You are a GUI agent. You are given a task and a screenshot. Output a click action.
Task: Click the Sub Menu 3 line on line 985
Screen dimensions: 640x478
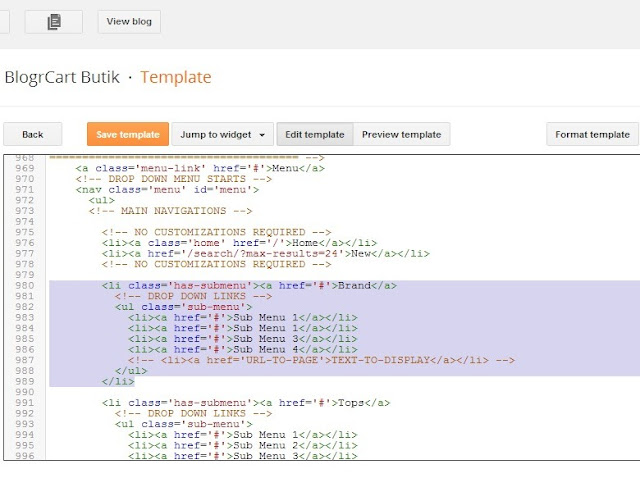pos(243,339)
